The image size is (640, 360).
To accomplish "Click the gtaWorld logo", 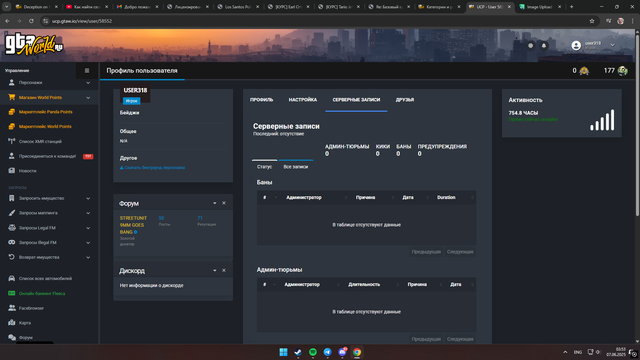I will [33, 44].
